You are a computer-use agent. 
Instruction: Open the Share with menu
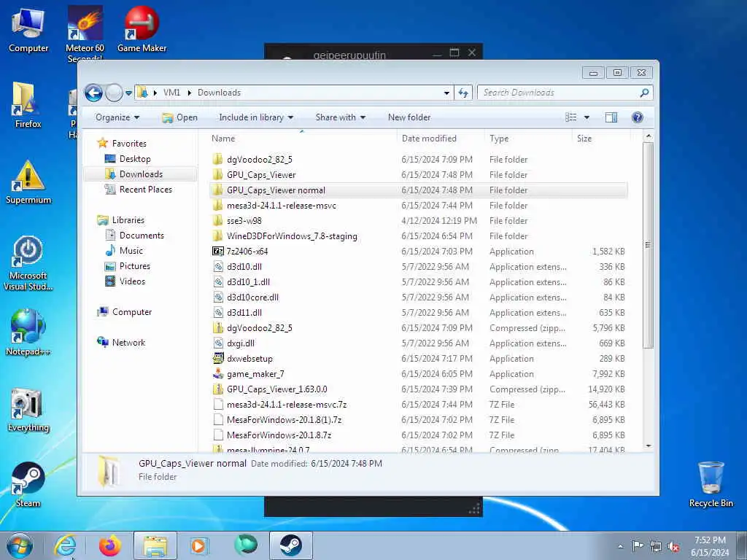tap(340, 117)
